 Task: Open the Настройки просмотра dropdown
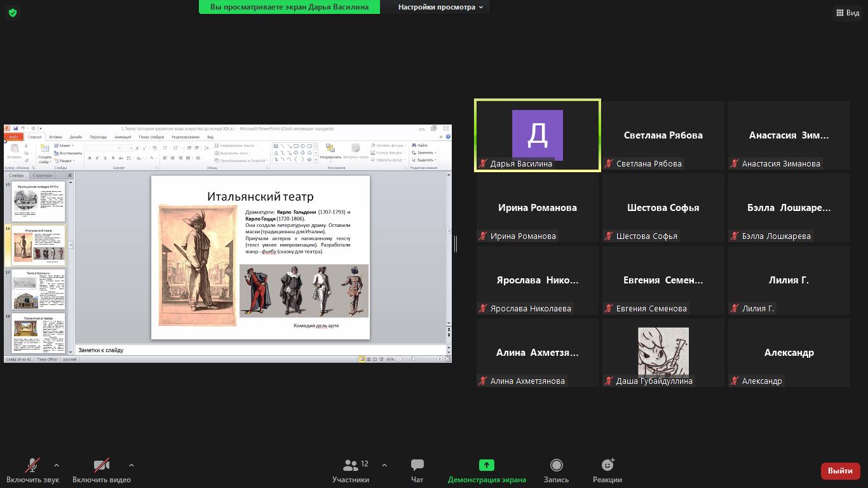440,7
